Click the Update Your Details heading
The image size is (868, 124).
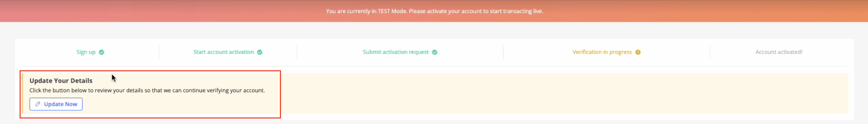(61, 81)
